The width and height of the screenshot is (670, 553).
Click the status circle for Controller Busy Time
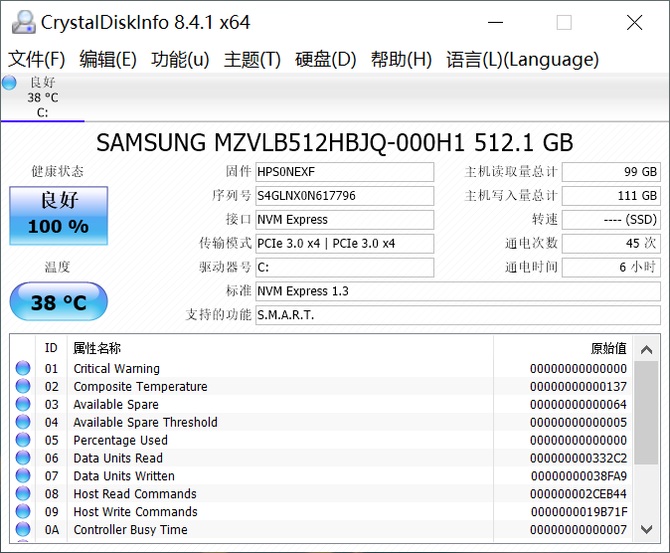tap(23, 529)
